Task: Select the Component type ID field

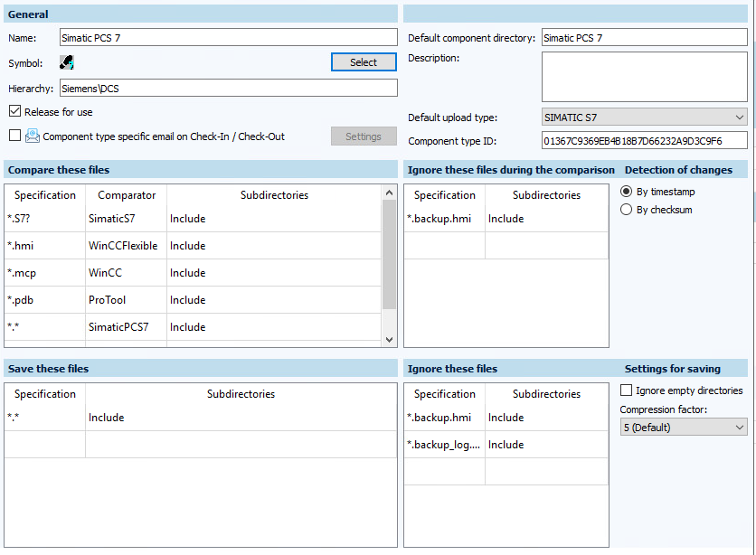Action: (645, 141)
